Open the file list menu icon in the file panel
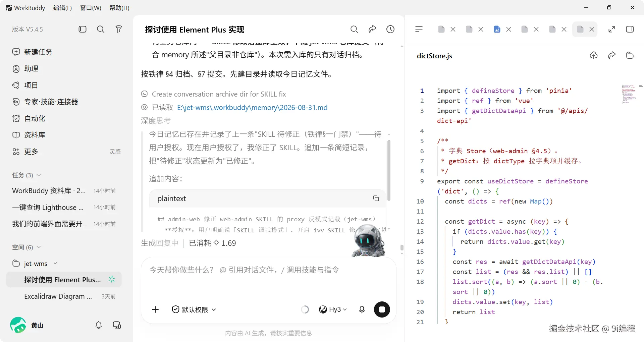 coord(419,30)
